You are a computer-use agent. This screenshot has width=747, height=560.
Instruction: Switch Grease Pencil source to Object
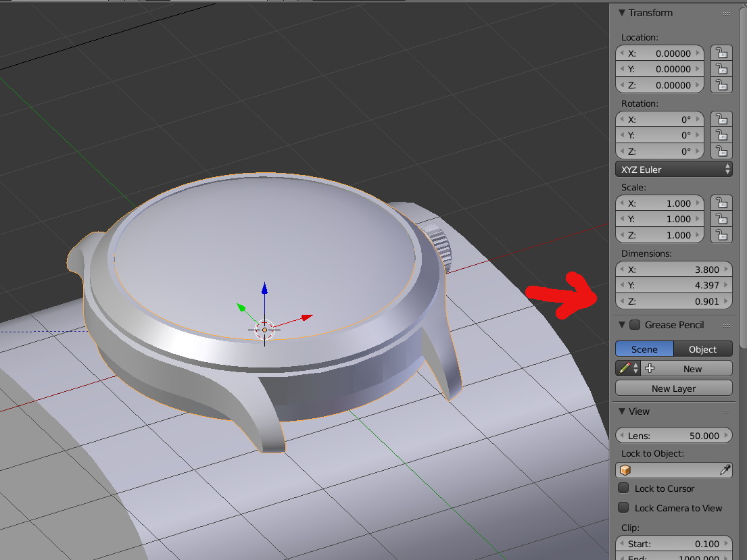pyautogui.click(x=702, y=349)
